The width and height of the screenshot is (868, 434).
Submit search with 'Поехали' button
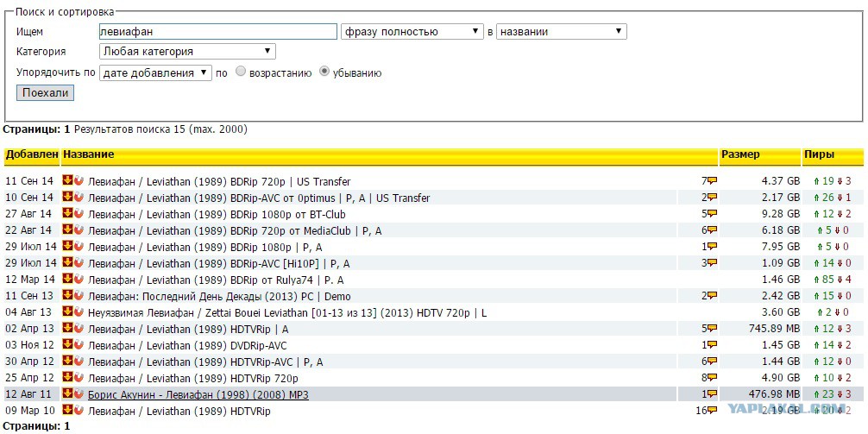[x=45, y=92]
